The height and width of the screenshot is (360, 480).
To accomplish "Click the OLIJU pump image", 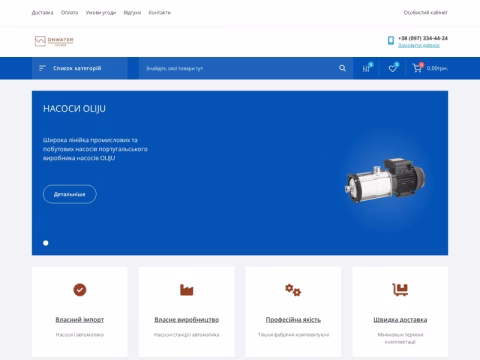I will point(385,181).
